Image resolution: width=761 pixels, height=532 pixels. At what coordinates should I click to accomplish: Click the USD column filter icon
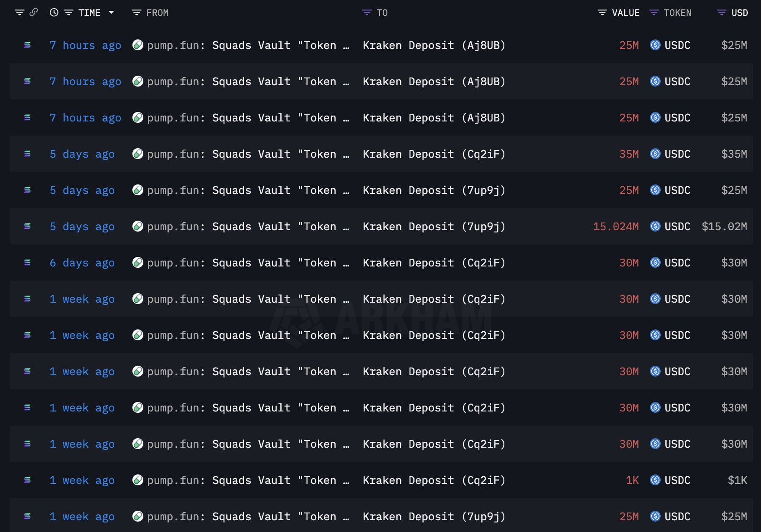(721, 12)
